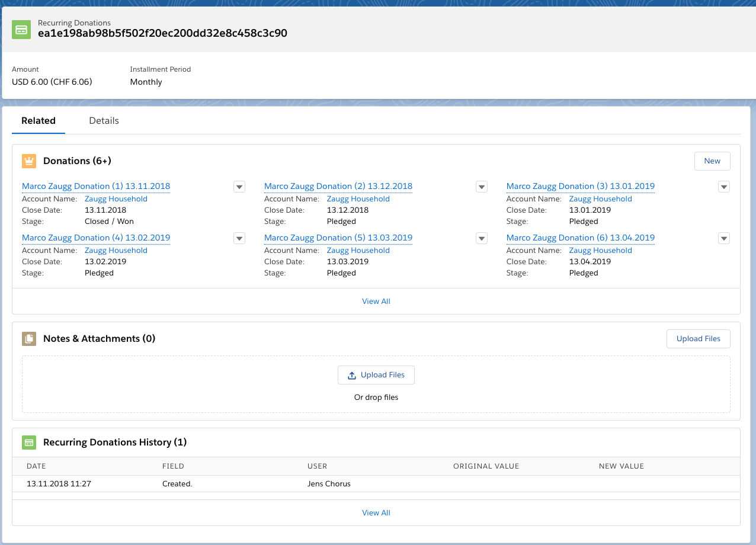Click the Recurring Donations History green icon

tap(29, 443)
